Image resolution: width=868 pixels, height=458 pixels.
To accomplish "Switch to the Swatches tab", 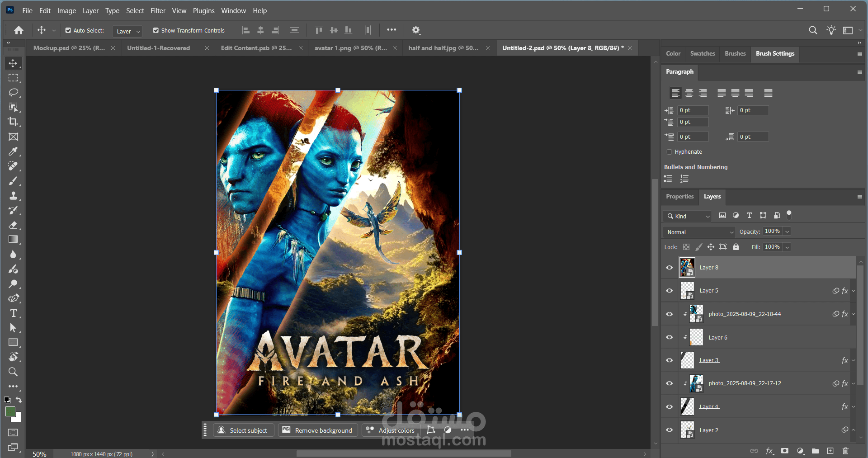I will [x=702, y=53].
